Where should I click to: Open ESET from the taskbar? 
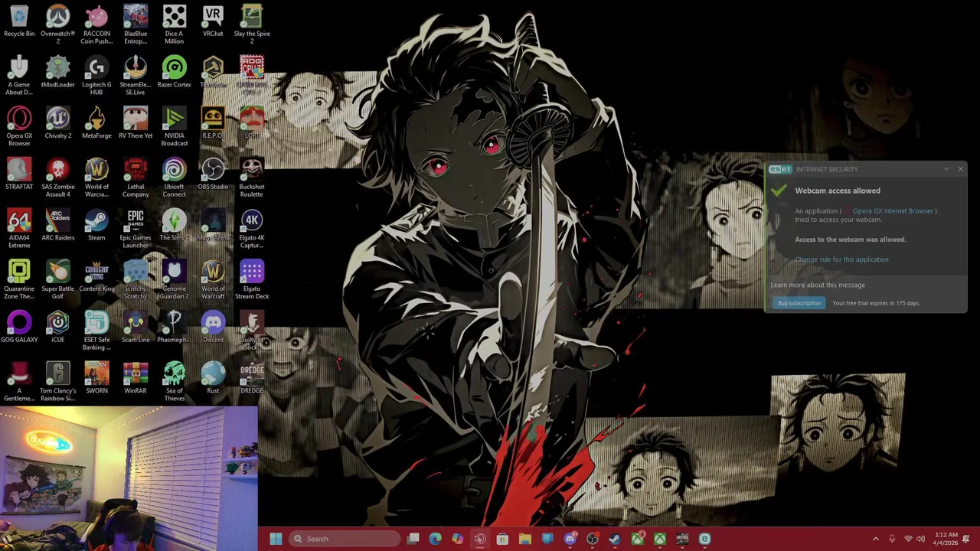coord(704,539)
